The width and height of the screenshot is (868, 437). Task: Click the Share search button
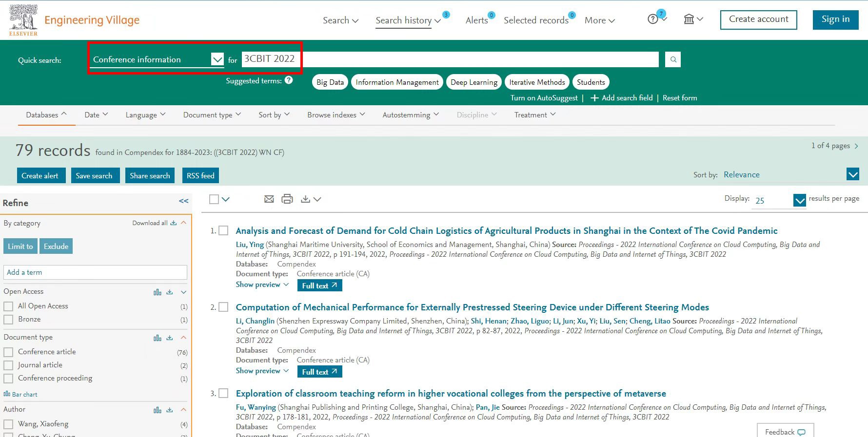pyautogui.click(x=150, y=175)
